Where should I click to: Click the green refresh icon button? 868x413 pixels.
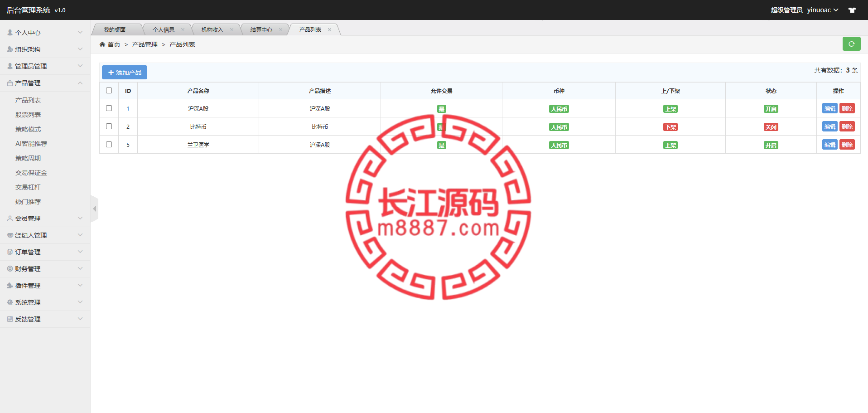(x=851, y=44)
